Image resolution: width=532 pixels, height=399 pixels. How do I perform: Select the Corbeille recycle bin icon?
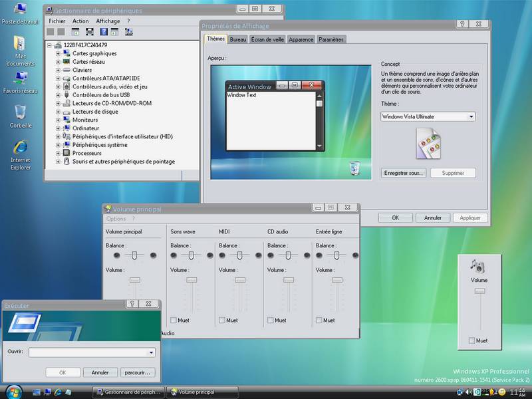pos(21,112)
